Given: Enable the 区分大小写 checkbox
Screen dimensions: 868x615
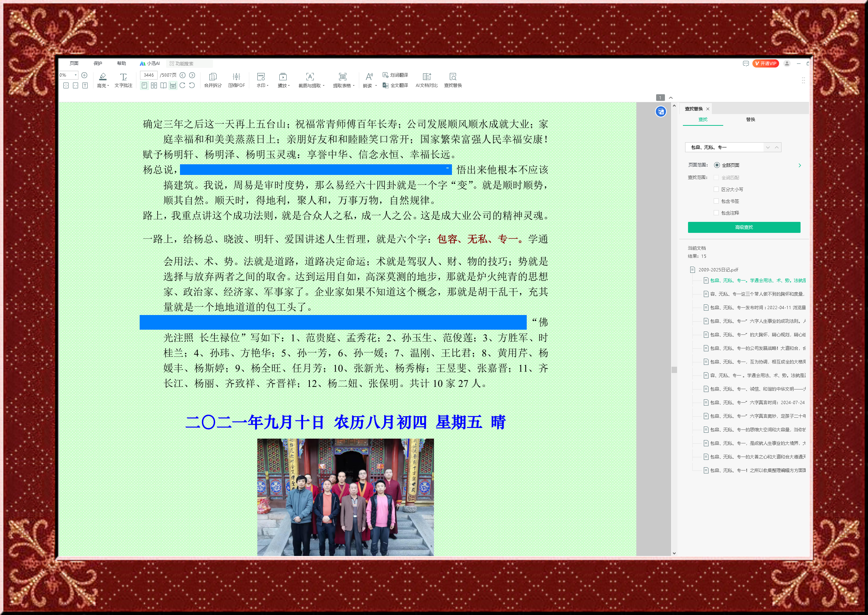Looking at the screenshot, I should [716, 189].
